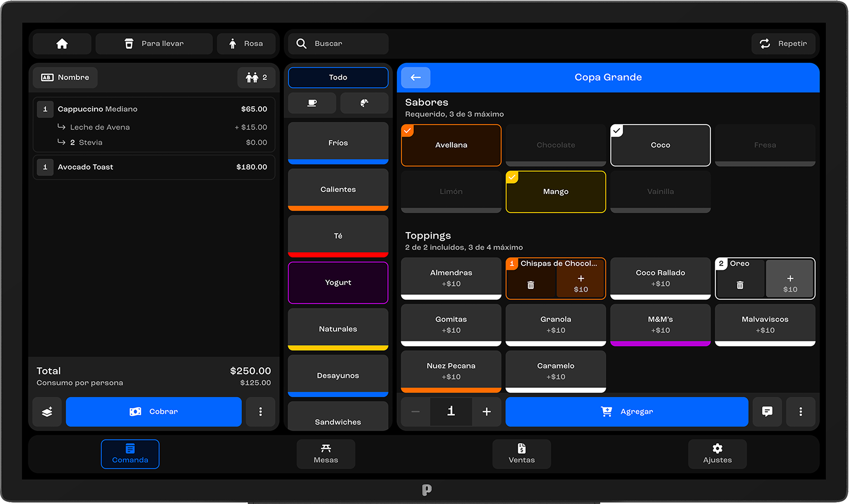The width and height of the screenshot is (850, 504).
Task: Deselect the Coco flavor option
Action: [660, 145]
